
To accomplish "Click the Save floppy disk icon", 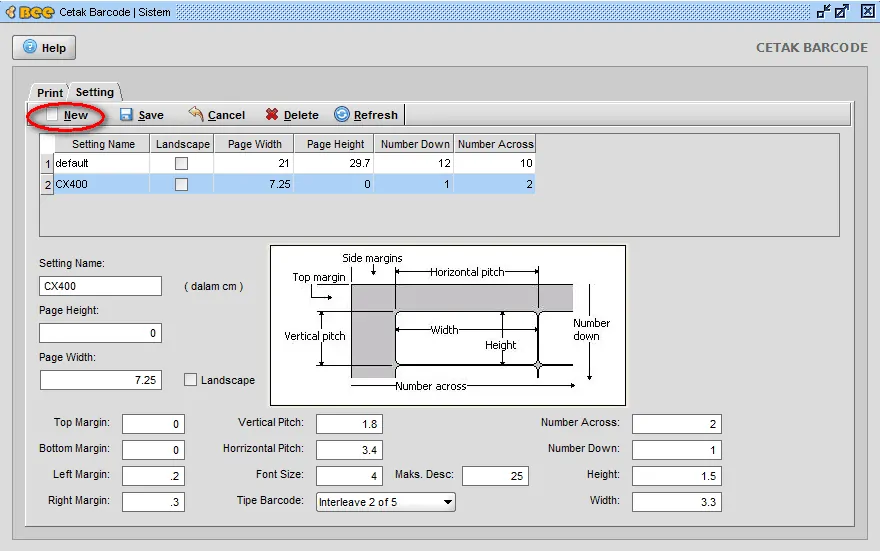I will (127, 115).
